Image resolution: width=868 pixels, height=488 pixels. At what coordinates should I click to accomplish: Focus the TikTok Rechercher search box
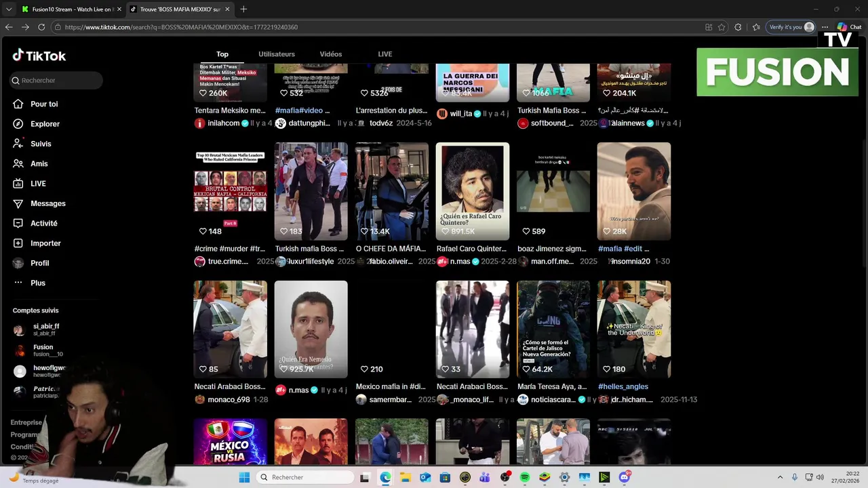(56, 81)
